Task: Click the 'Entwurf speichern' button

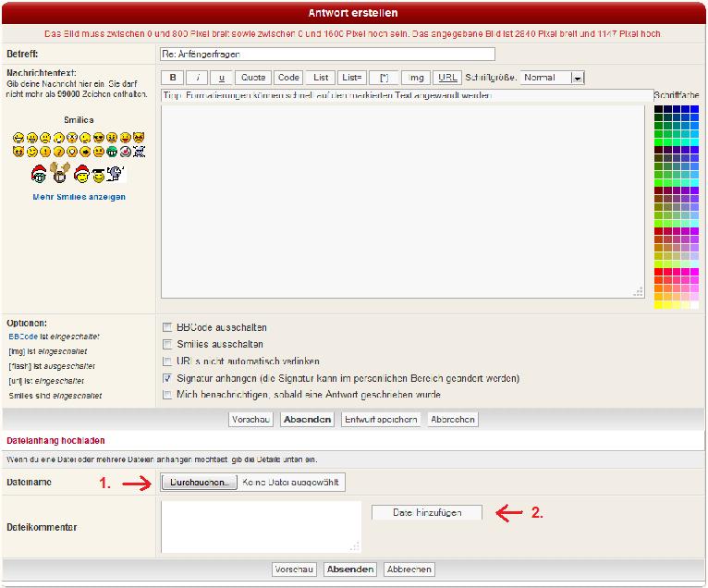Action: point(381,419)
